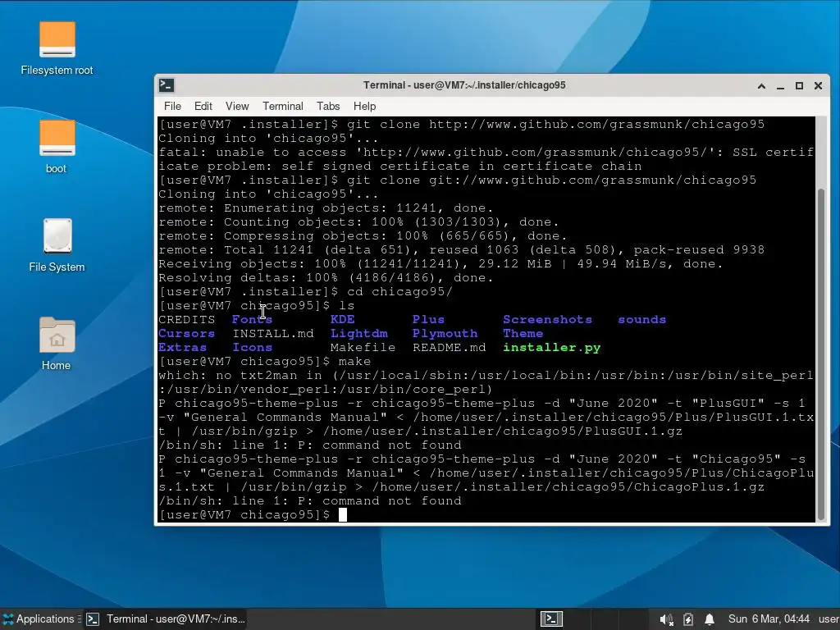Image resolution: width=840 pixels, height=630 pixels.
Task: Open the Help menu in Terminal
Action: (x=364, y=106)
